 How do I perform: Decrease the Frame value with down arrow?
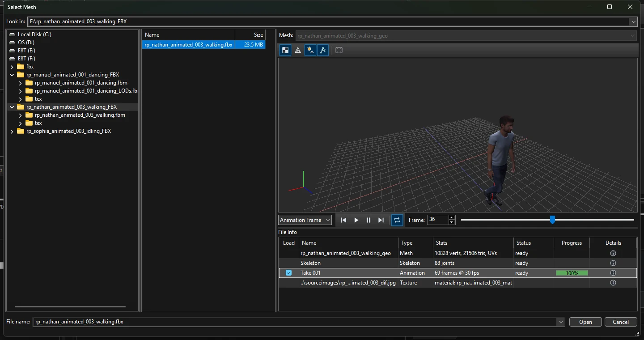tap(452, 222)
